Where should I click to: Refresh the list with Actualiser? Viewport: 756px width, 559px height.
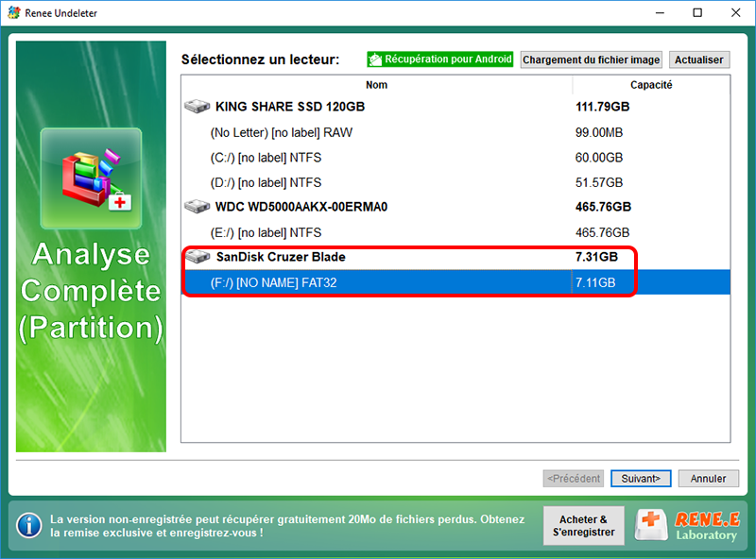(x=699, y=59)
